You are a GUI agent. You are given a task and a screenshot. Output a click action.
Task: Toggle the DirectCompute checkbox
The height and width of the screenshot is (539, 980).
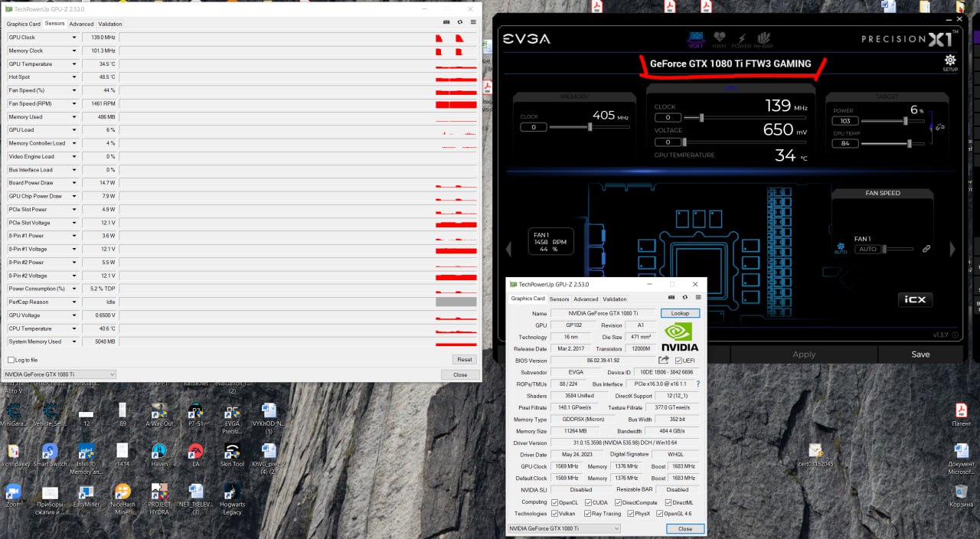pos(619,502)
